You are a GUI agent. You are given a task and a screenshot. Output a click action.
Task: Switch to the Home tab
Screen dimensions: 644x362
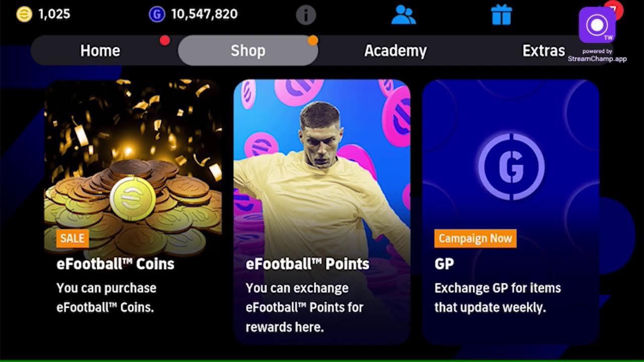tap(100, 51)
